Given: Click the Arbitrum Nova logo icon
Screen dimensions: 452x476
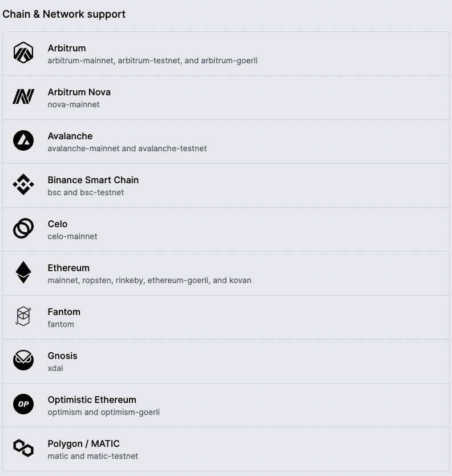Looking at the screenshot, I should click(x=23, y=96).
